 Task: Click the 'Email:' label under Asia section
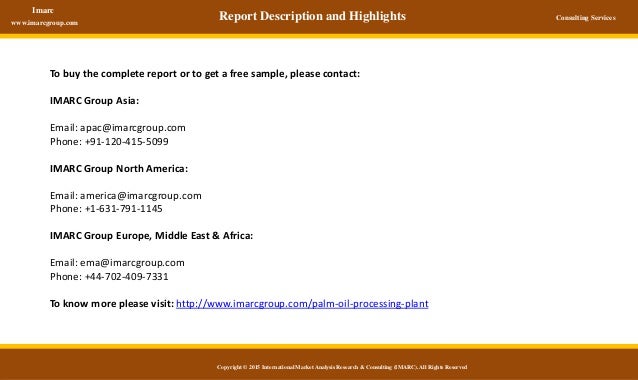pyautogui.click(x=64, y=128)
